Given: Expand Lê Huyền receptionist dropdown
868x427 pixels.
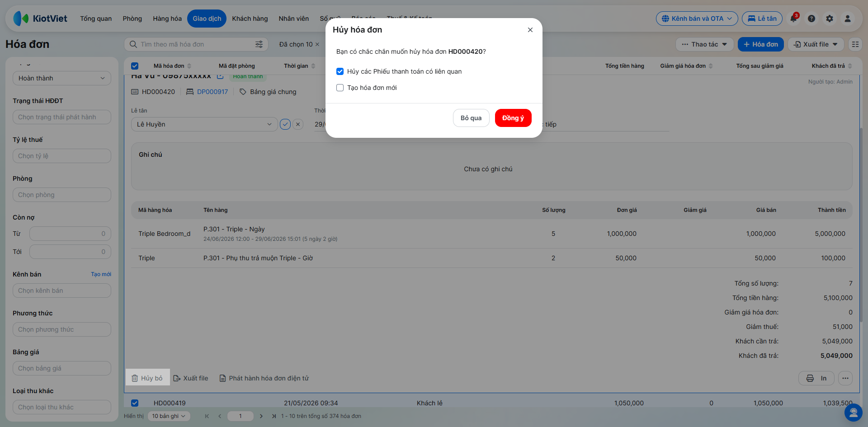Looking at the screenshot, I should [204, 124].
